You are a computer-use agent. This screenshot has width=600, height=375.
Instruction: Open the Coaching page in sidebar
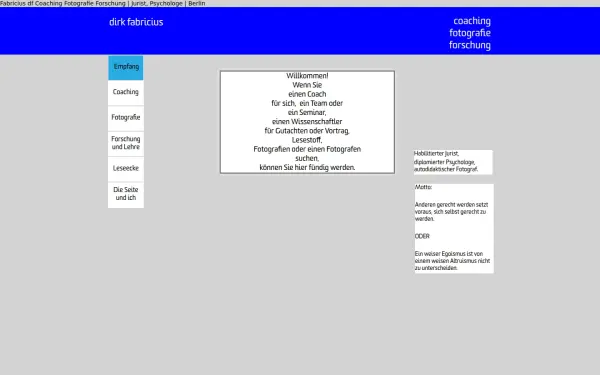tap(126, 92)
